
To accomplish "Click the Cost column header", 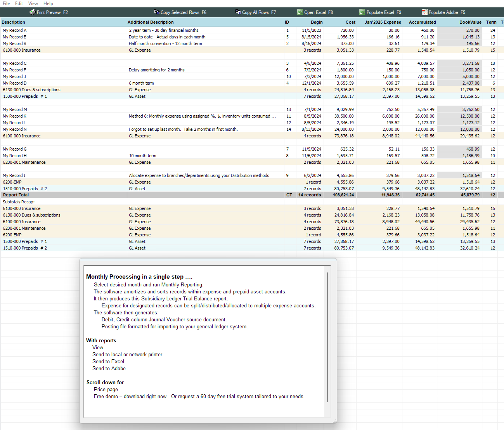I will 350,22.
